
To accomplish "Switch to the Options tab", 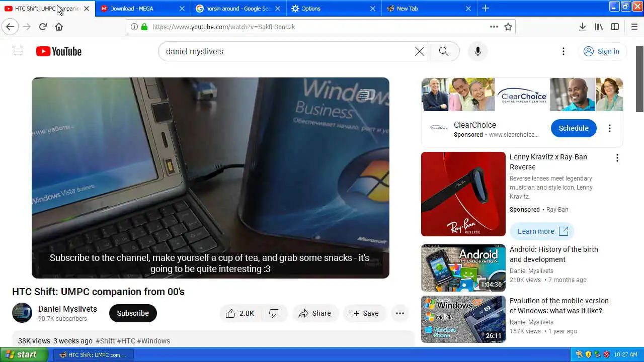I will (x=334, y=8).
